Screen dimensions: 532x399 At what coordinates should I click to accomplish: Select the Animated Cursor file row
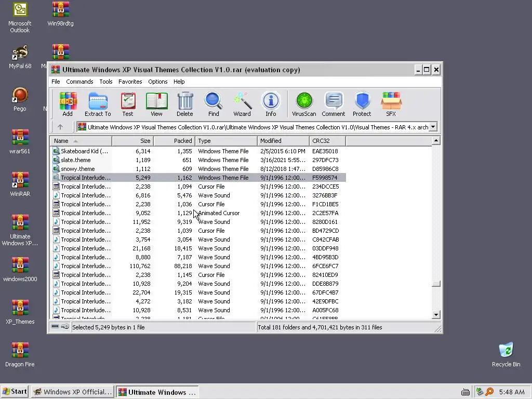click(198, 212)
